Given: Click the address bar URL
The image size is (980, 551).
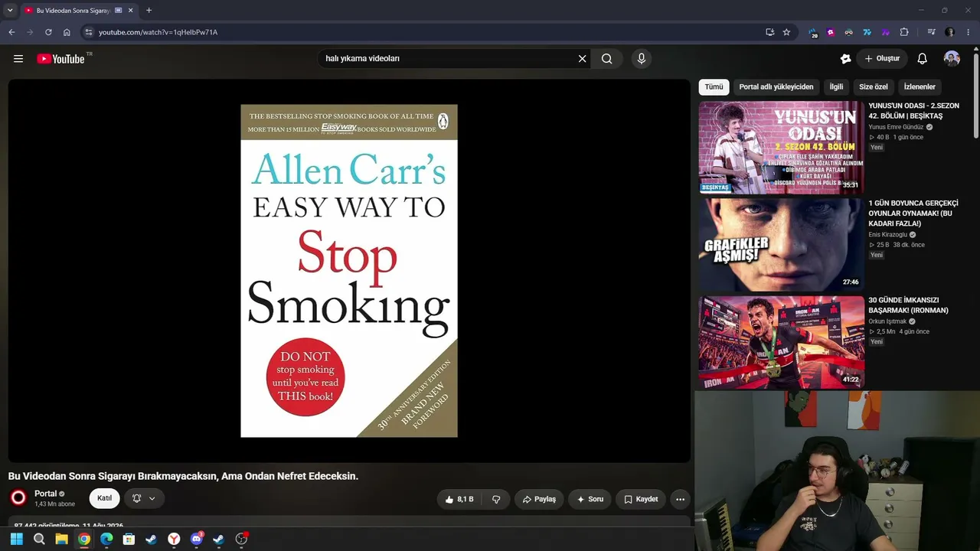Looking at the screenshot, I should [158, 32].
